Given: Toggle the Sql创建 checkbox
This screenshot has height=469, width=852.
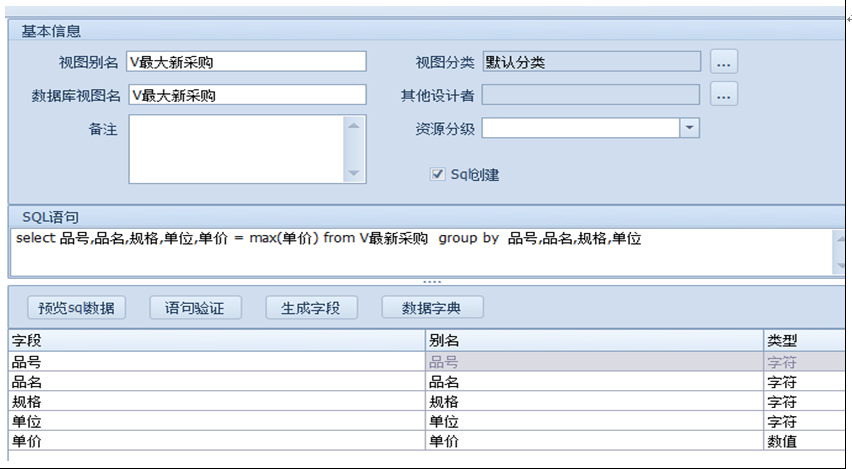Looking at the screenshot, I should pyautogui.click(x=437, y=174).
